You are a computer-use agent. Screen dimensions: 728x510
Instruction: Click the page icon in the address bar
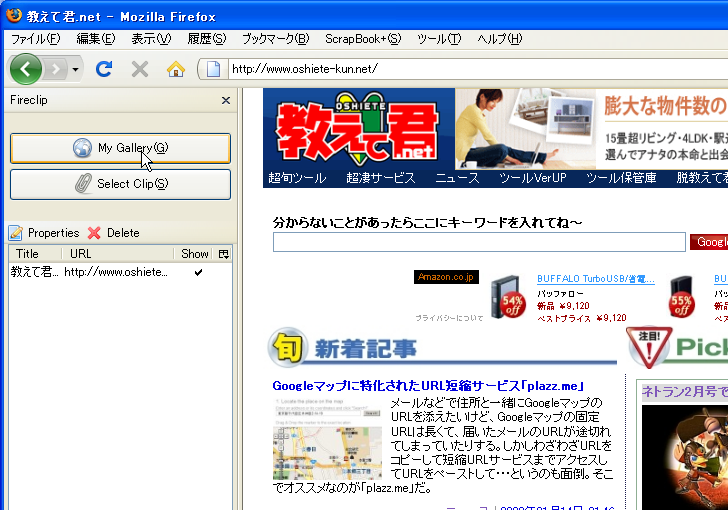[213, 69]
